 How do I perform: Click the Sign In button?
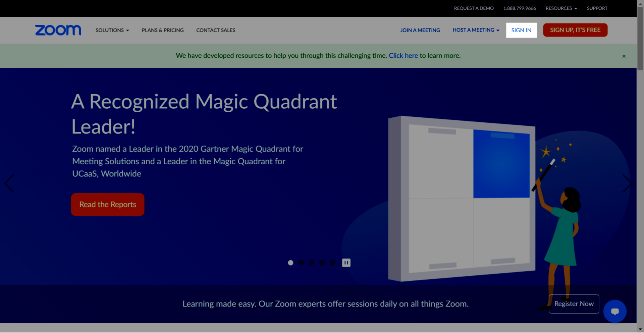(x=521, y=30)
